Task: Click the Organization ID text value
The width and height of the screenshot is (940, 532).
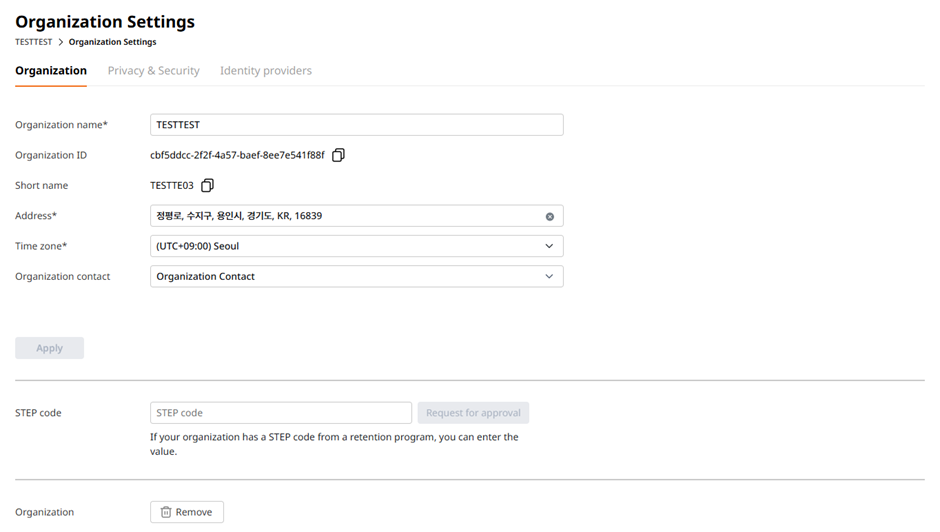Action: [237, 155]
